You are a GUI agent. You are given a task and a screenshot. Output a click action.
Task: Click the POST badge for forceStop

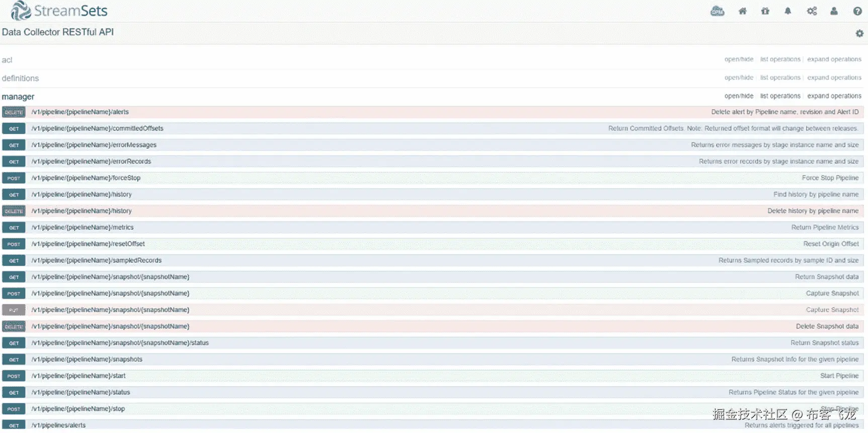(x=14, y=178)
